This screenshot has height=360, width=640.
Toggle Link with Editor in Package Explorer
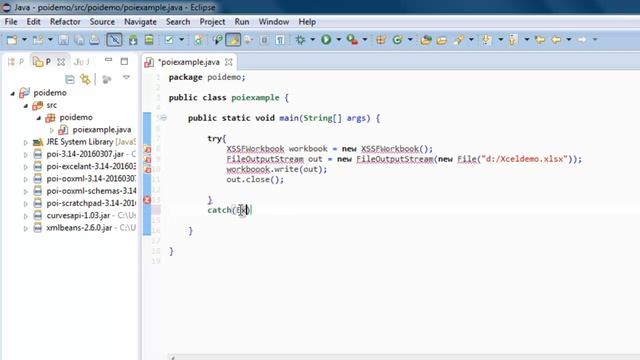pyautogui.click(x=85, y=79)
